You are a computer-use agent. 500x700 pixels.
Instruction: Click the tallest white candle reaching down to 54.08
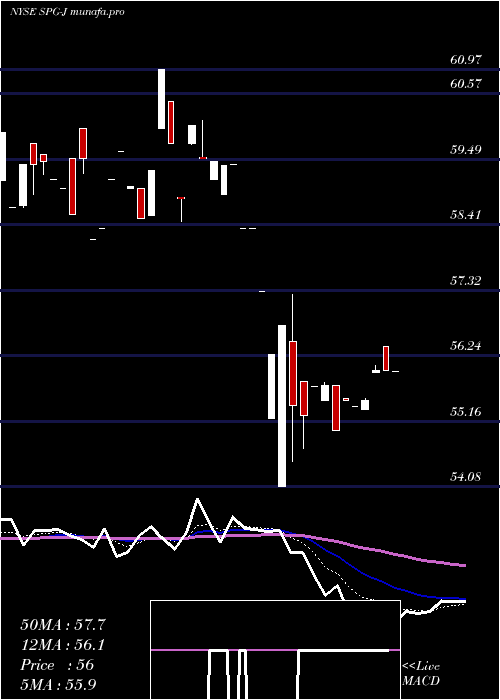(x=282, y=406)
